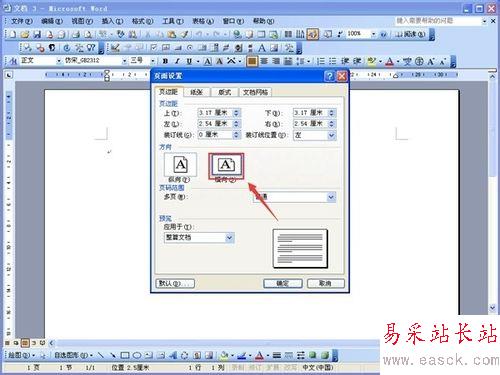This screenshot has width=500, height=375.
Task: Click Fill Color bucket in Drawing toolbar
Action: point(225,356)
